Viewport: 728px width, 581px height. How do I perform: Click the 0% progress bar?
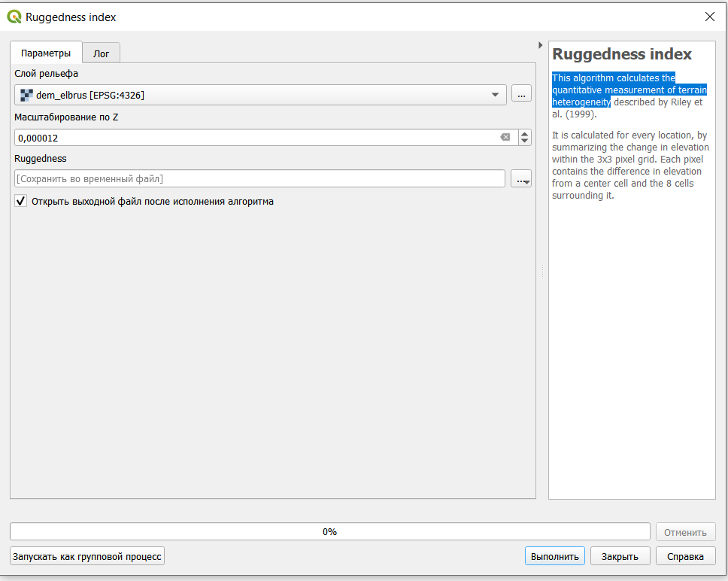tap(329, 531)
